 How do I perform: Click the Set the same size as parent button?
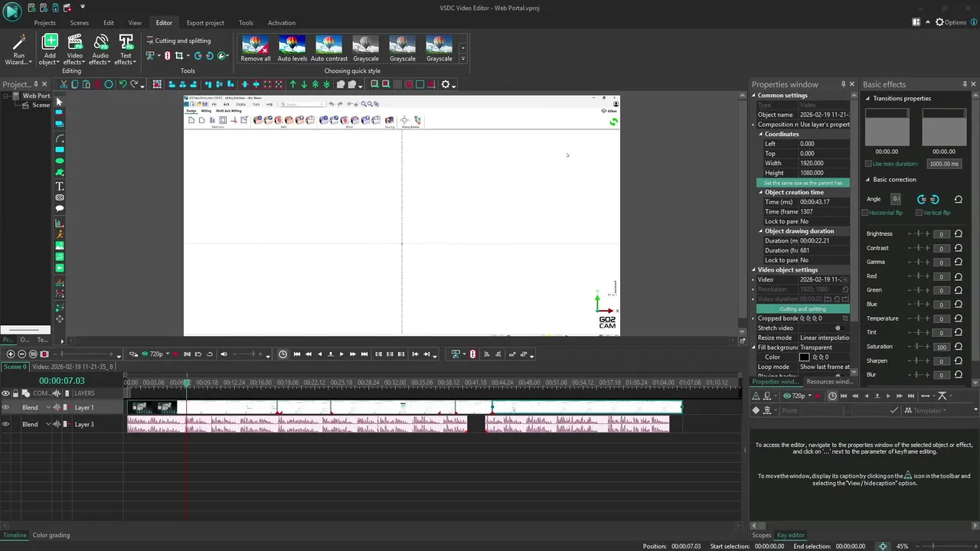coord(803,183)
